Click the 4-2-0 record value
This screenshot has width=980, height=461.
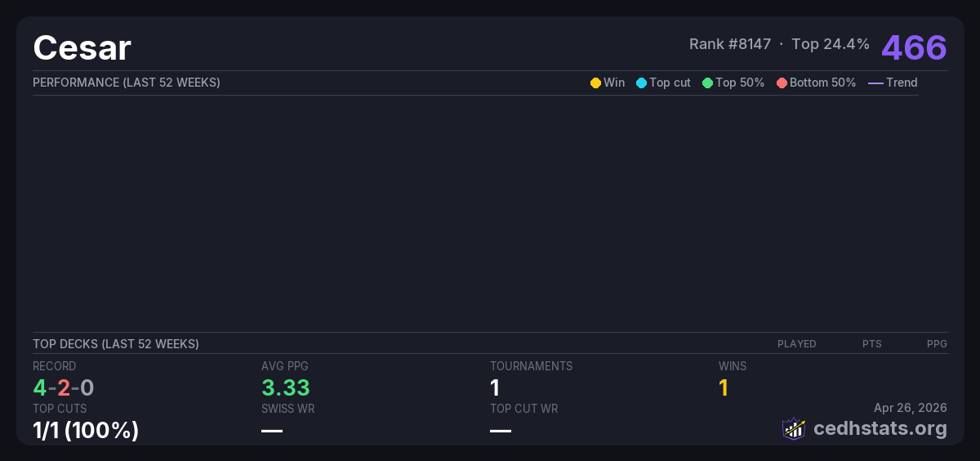point(64,387)
